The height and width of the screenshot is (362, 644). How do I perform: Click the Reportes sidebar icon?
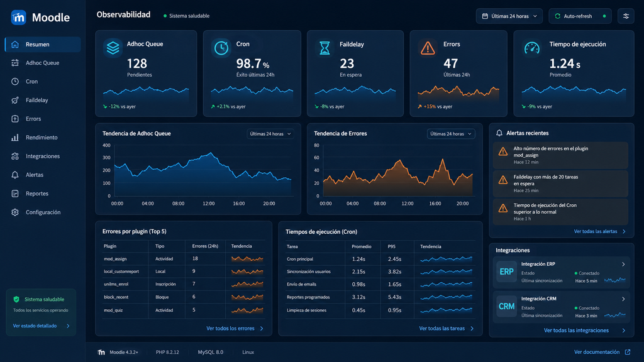[x=15, y=194]
